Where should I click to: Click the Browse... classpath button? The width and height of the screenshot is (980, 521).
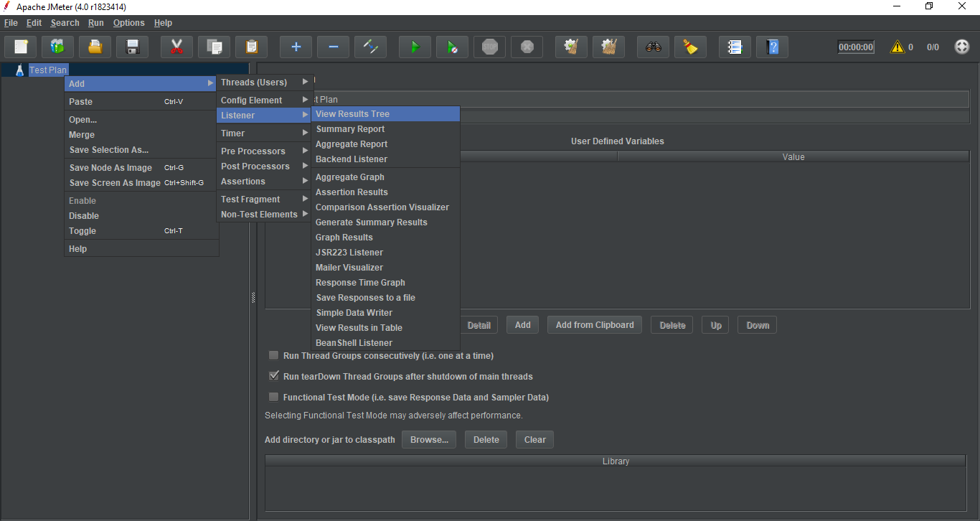[x=429, y=440]
